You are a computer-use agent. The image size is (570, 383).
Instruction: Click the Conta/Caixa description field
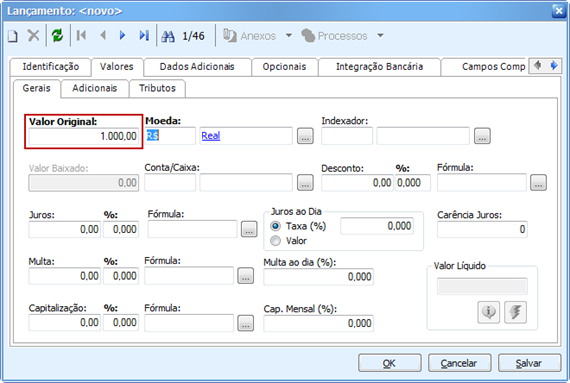pos(246,182)
